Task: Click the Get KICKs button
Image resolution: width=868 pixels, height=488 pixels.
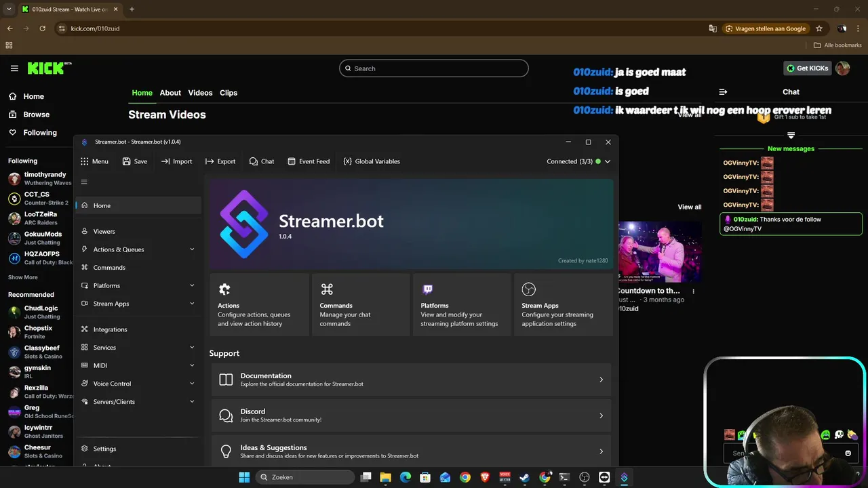Action: (807, 68)
